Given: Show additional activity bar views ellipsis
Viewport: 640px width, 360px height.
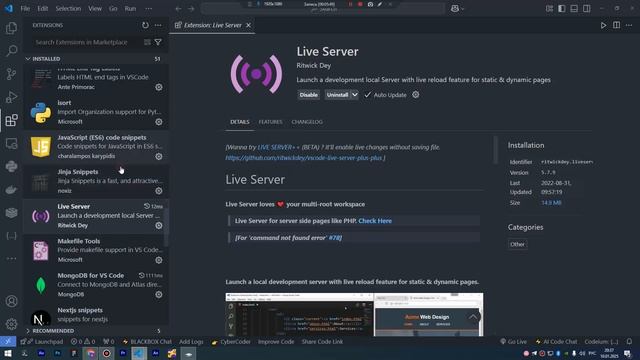Looking at the screenshot, I should 11,258.
